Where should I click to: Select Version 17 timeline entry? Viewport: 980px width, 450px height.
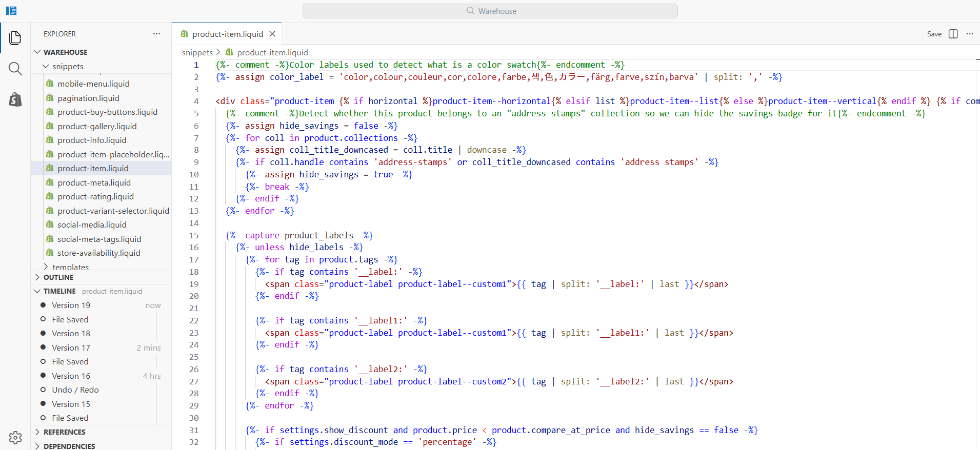101,347
